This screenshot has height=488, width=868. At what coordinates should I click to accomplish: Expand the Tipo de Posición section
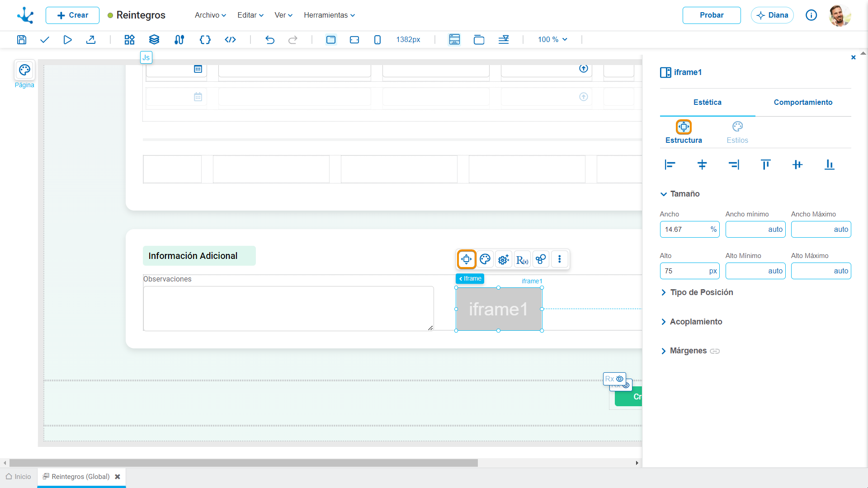click(697, 292)
